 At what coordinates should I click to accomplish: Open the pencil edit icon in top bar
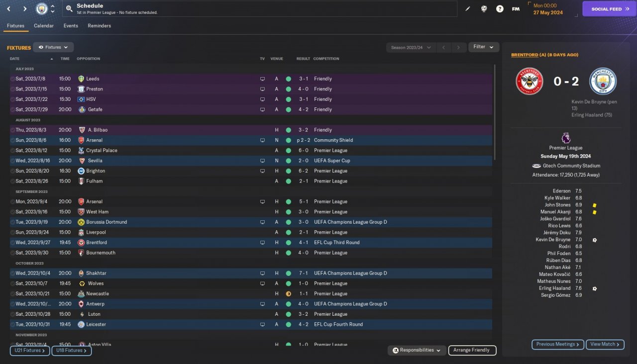click(x=468, y=9)
